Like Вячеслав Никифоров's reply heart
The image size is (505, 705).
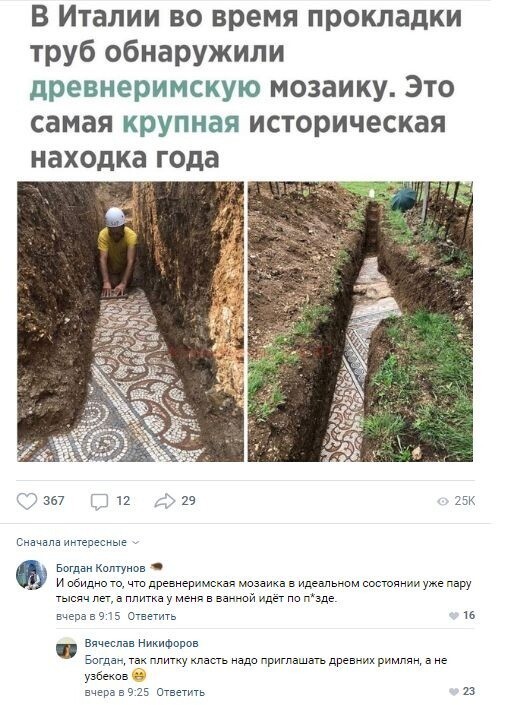point(454,692)
